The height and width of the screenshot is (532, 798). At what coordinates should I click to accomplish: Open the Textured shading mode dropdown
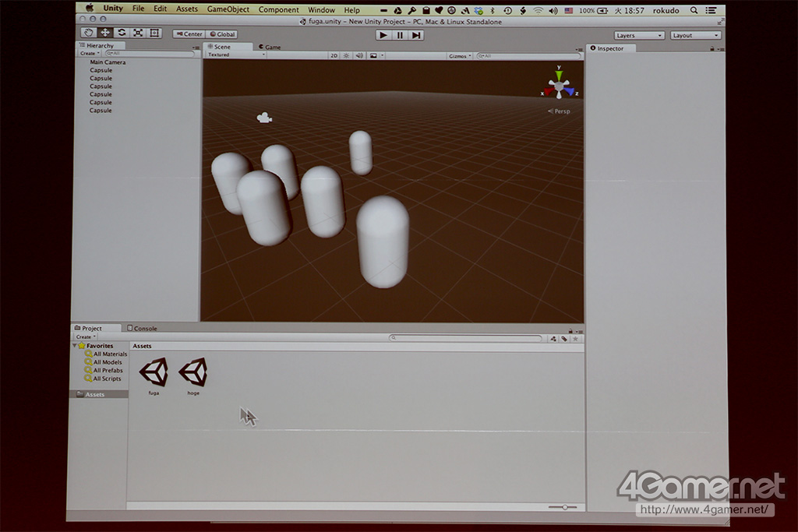tap(235, 55)
